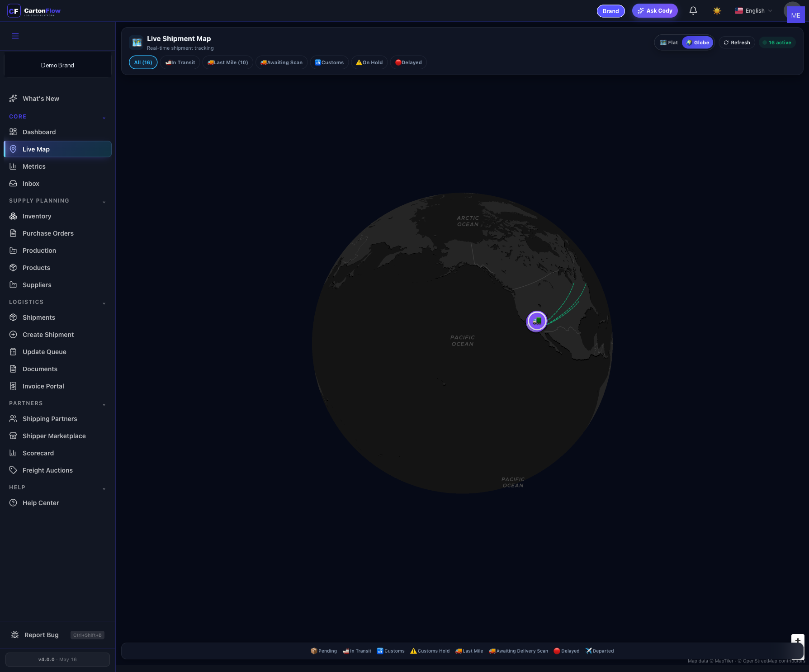This screenshot has height=672, width=809.
Task: Click the Purchase Orders document icon
Action: (13, 233)
